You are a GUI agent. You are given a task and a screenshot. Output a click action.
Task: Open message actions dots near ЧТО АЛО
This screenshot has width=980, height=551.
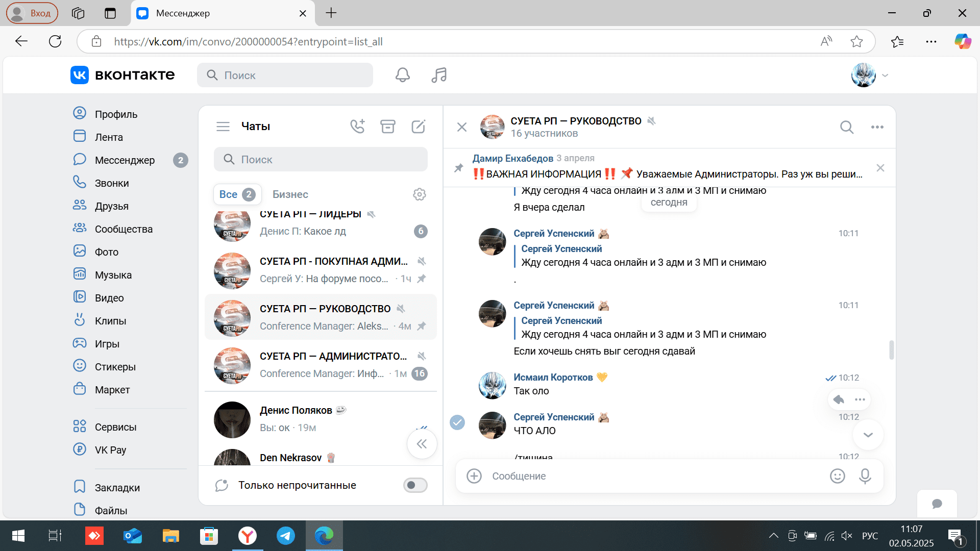(860, 399)
